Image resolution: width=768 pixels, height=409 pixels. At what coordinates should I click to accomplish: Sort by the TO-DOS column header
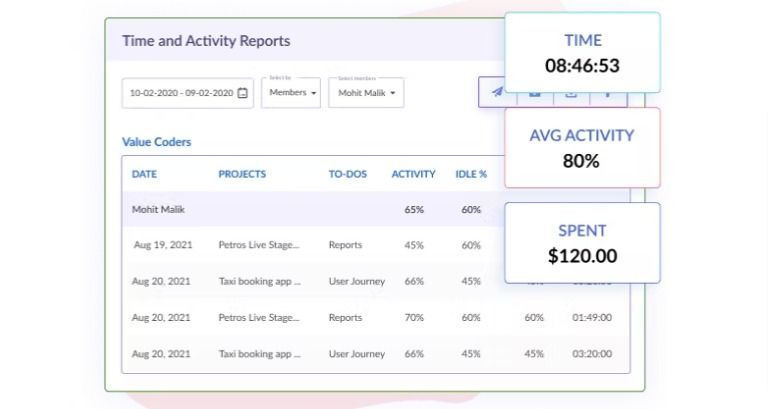click(347, 174)
